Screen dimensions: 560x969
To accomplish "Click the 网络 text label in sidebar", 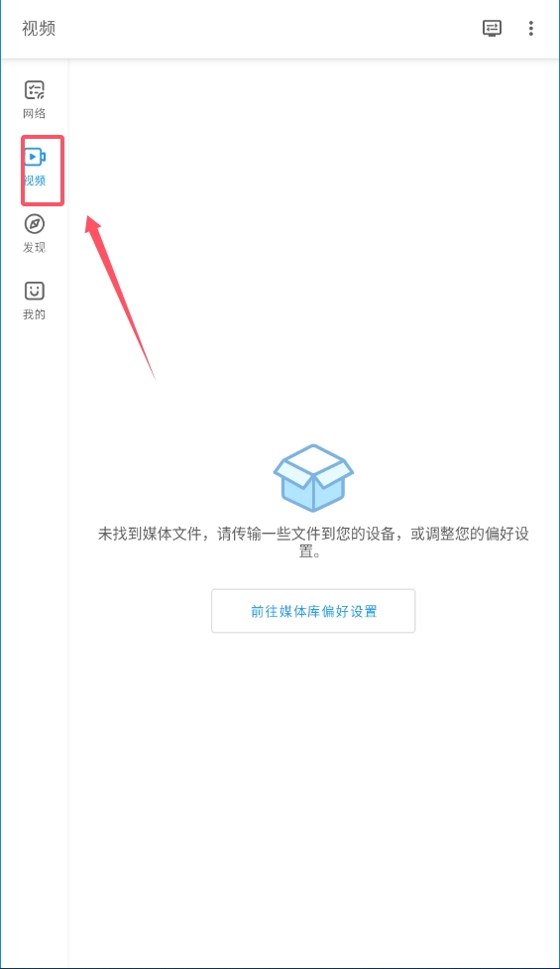I will tap(35, 114).
